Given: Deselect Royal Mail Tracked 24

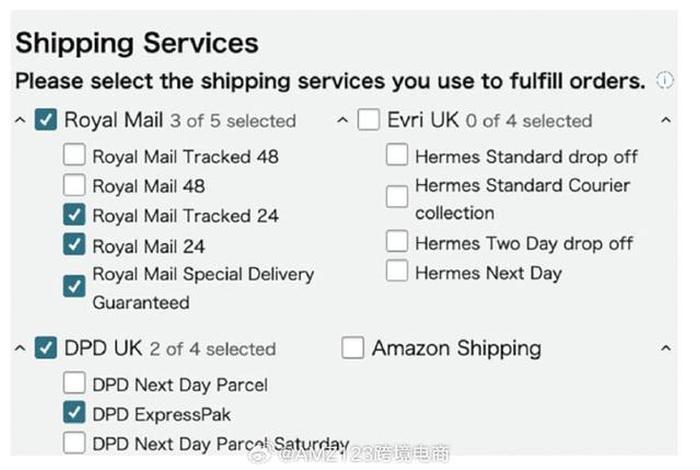Looking at the screenshot, I should 74,215.
